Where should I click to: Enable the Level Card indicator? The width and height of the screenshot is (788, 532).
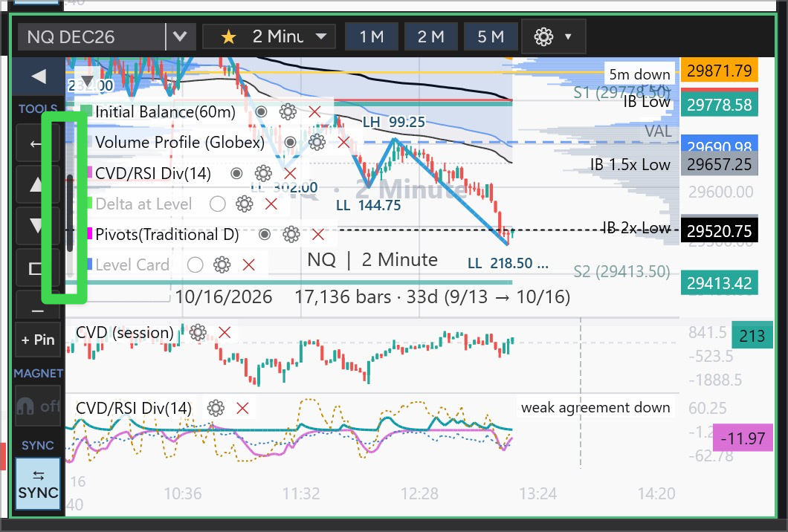pos(195,265)
